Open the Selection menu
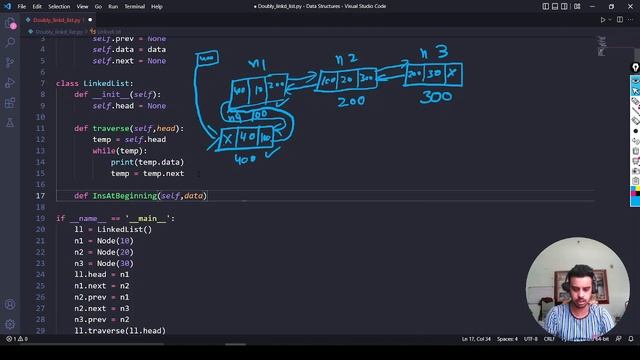 (x=59, y=7)
